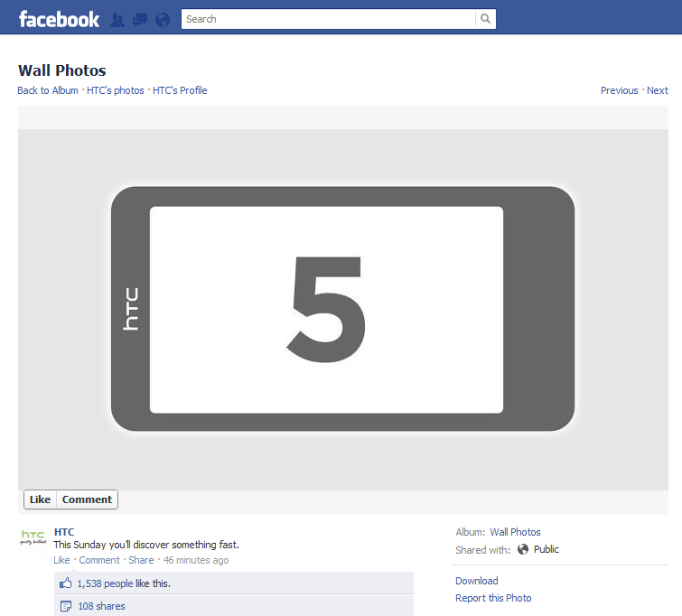Screen dimensions: 682x616
Task: Click the globe icon beside Public
Action: 523,549
